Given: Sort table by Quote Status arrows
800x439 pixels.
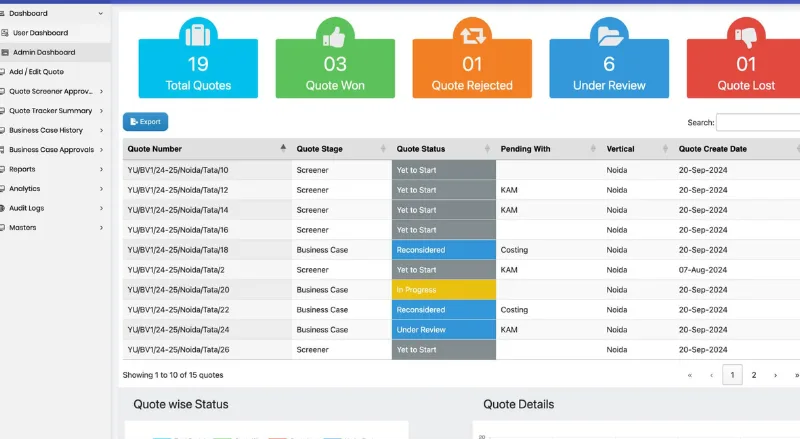Looking at the screenshot, I should [487, 149].
